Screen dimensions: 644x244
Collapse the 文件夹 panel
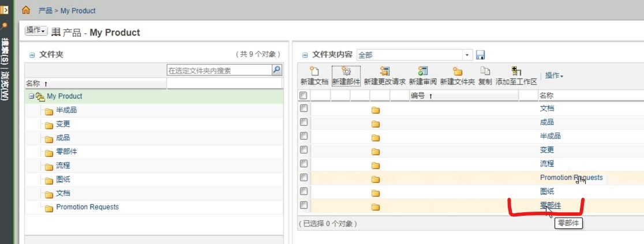(x=32, y=55)
